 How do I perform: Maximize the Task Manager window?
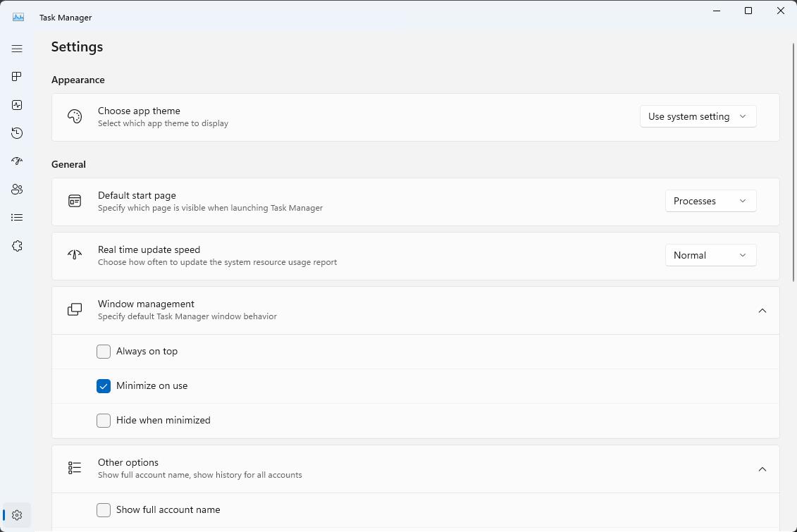point(748,11)
